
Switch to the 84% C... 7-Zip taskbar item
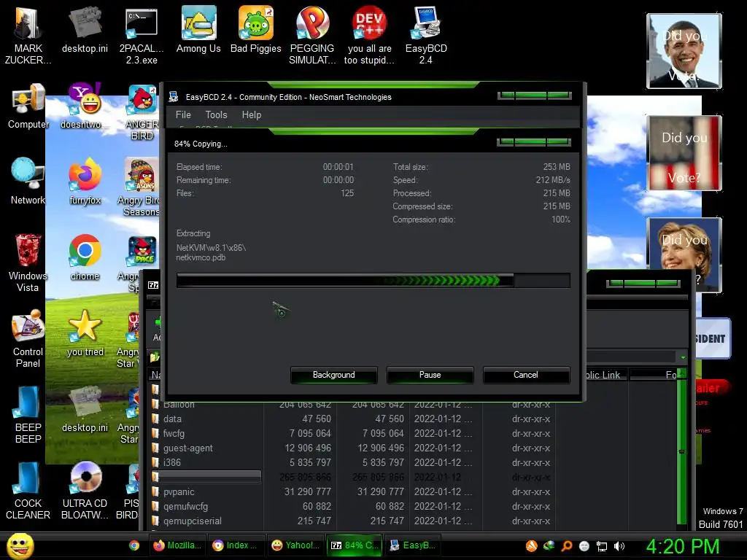(x=355, y=545)
